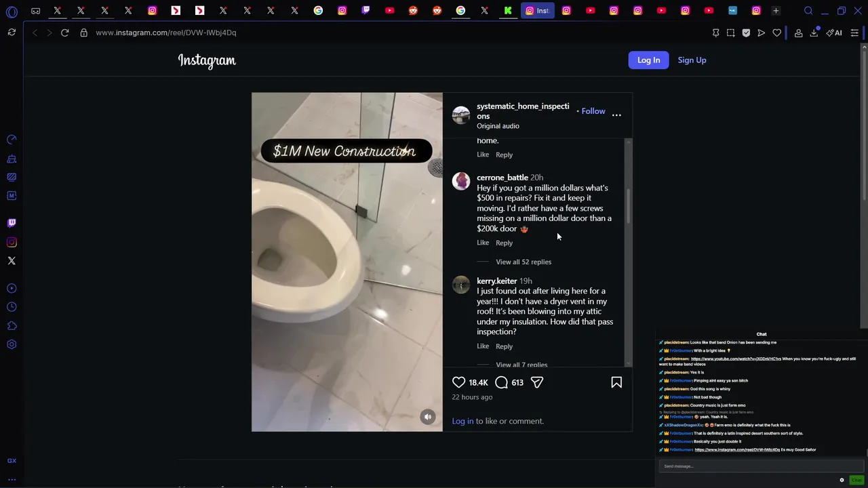Expand View all 7 replies

pos(521,365)
